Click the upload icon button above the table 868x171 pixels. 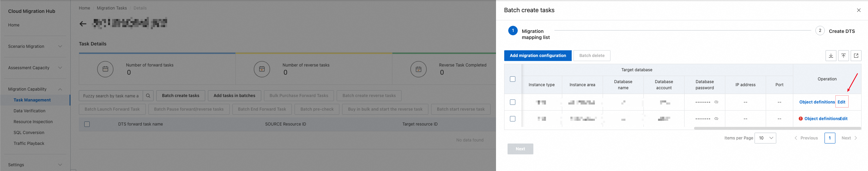click(844, 56)
